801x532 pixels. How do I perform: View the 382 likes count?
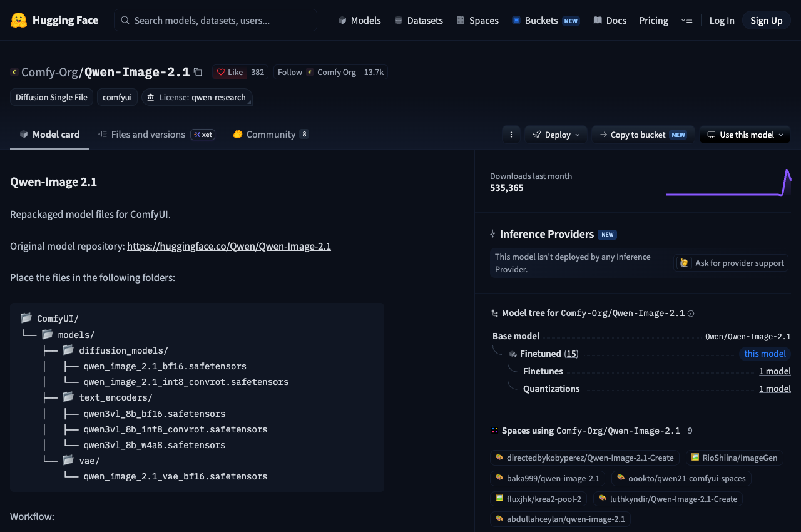[257, 72]
